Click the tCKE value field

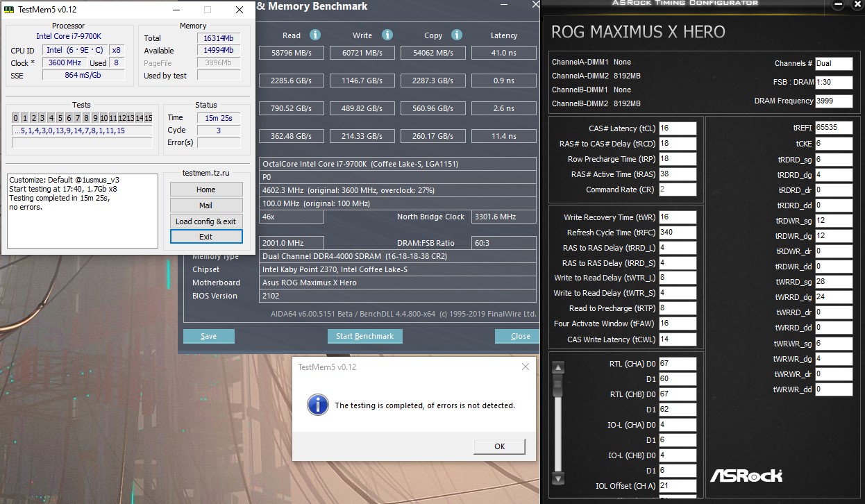point(834,144)
